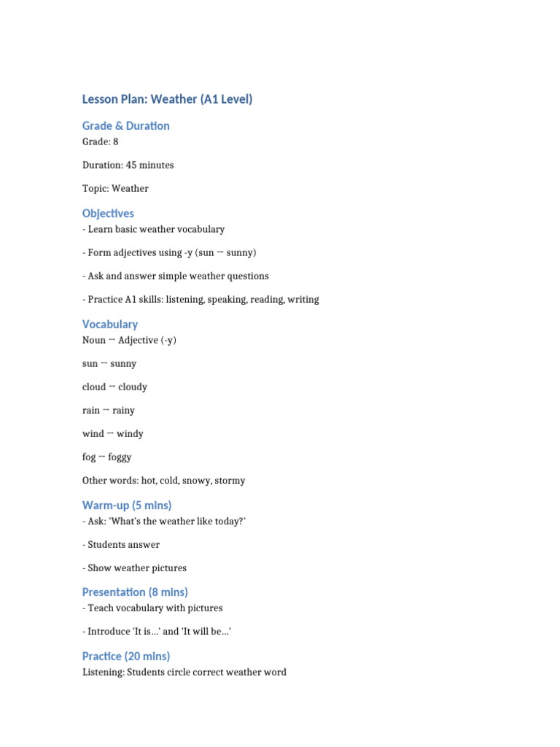The width and height of the screenshot is (560, 747).
Task: Click the Listening: Students circle correct weather word line
Action: click(x=184, y=672)
